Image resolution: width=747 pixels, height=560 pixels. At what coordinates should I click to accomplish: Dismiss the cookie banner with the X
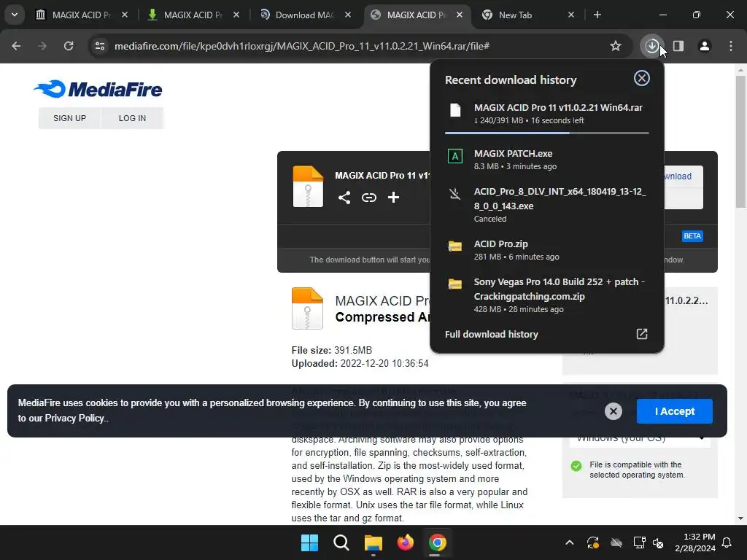tap(613, 411)
